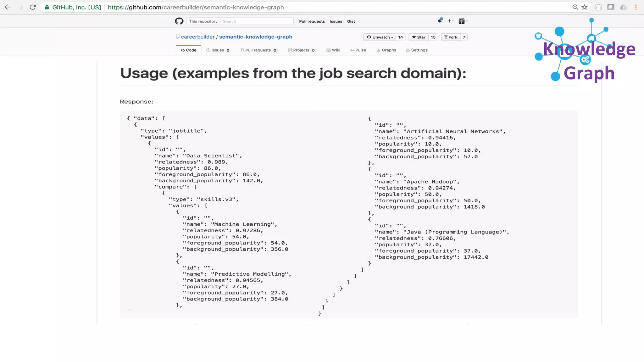
Task: Open the stargazers count 15
Action: 433,37
